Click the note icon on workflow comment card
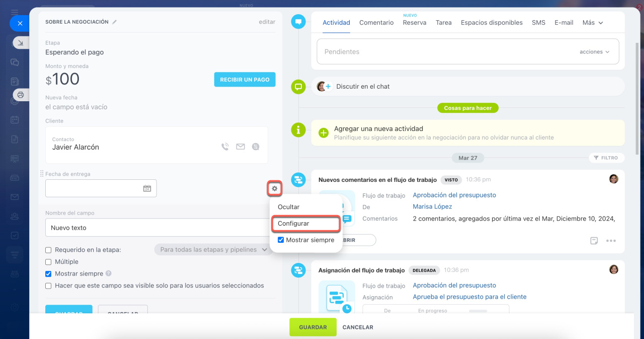The height and width of the screenshot is (339, 644). point(594,241)
